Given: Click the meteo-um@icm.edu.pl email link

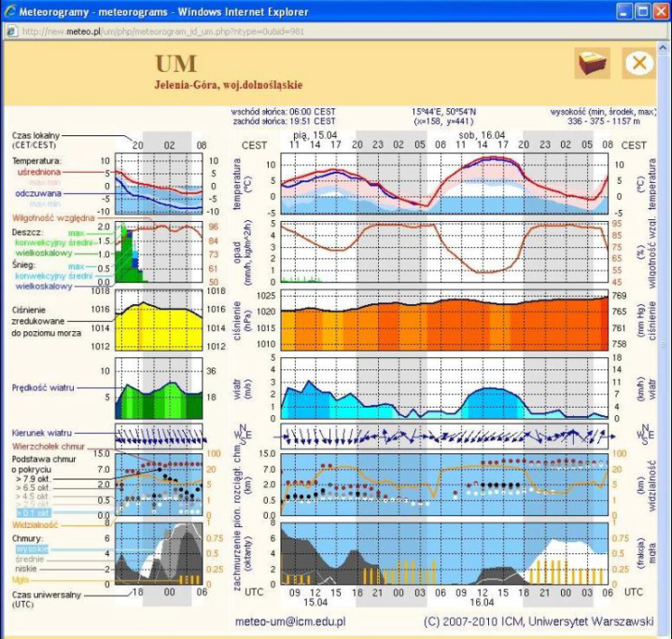Looking at the screenshot, I should (290, 622).
